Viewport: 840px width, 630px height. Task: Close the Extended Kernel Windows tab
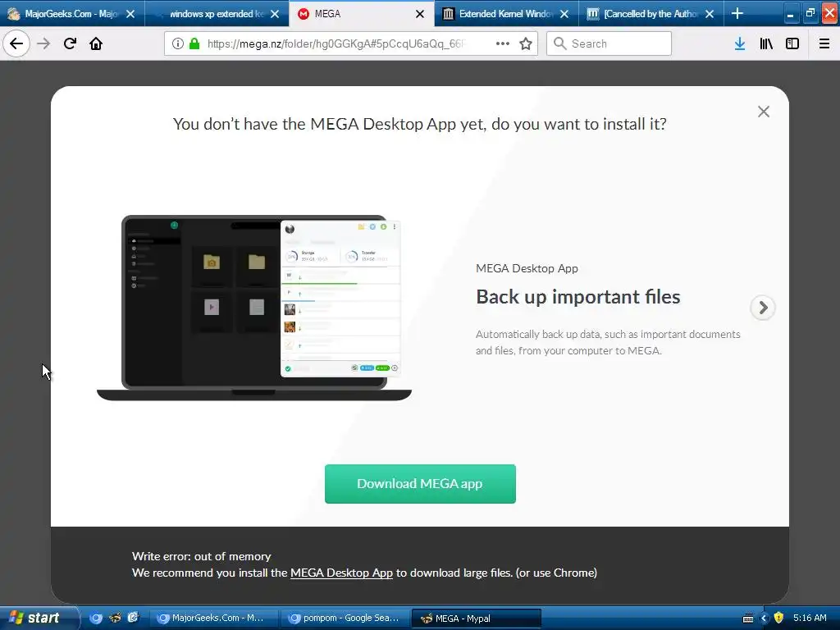[564, 14]
